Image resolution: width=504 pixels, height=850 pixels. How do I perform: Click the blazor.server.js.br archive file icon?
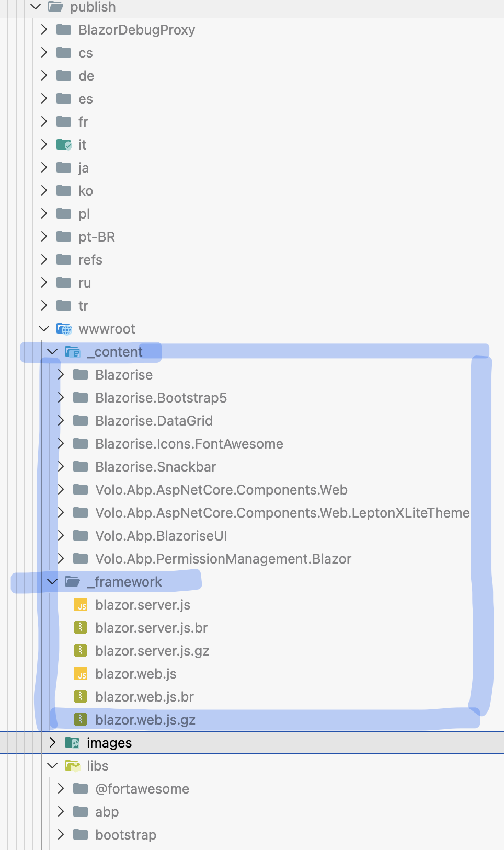[81, 628]
